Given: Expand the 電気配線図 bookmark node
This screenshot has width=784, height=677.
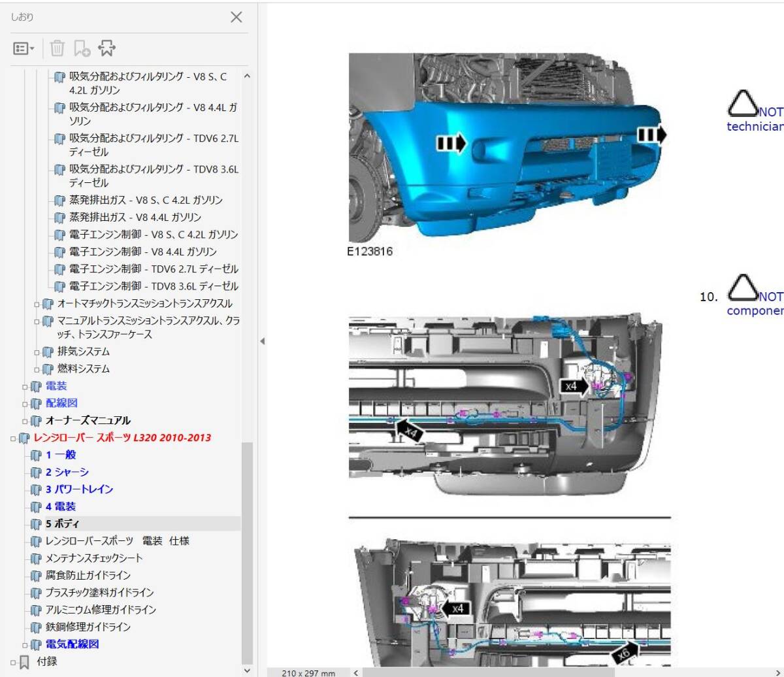Looking at the screenshot, I should click(x=25, y=645).
